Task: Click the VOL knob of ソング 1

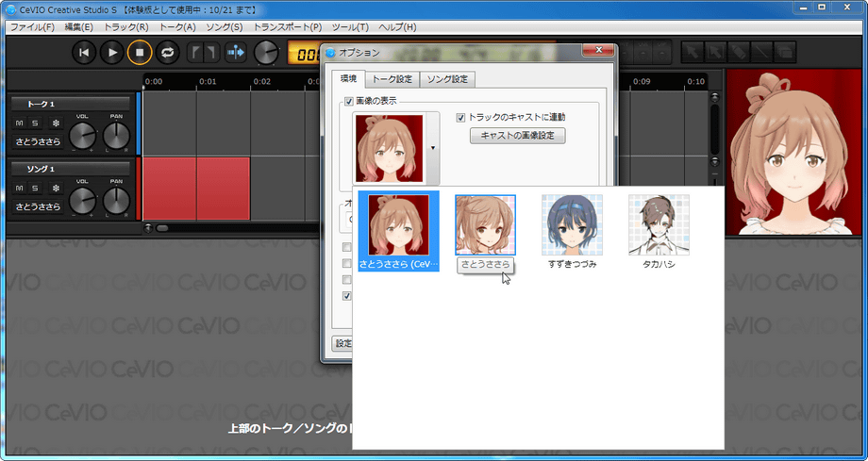Action: pos(82,201)
